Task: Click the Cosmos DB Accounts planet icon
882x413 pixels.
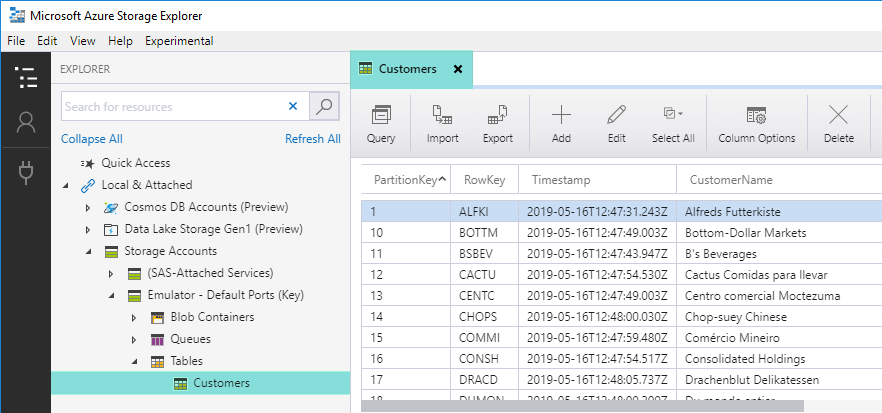Action: pos(111,207)
